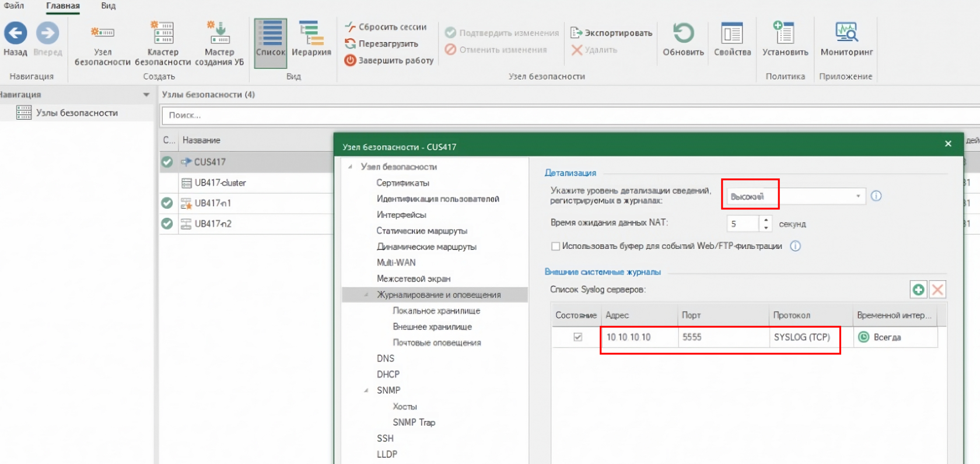980x464 pixels.
Task: Select Идентификация пользователей
Action: click(438, 199)
